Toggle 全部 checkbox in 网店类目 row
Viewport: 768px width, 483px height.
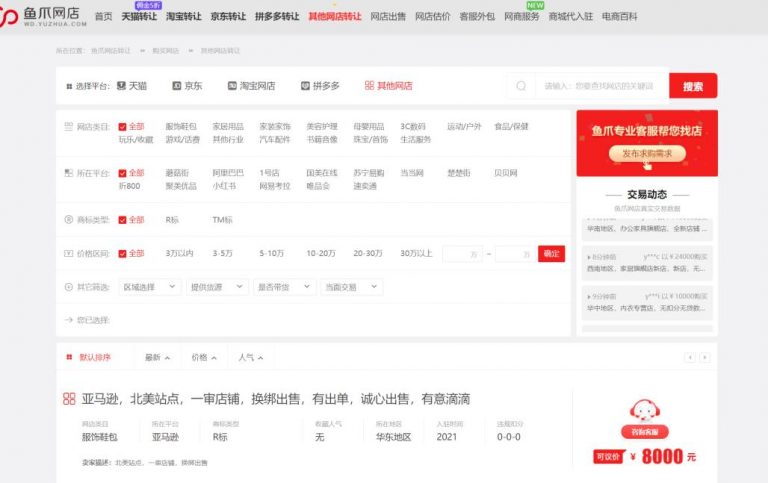tap(122, 127)
